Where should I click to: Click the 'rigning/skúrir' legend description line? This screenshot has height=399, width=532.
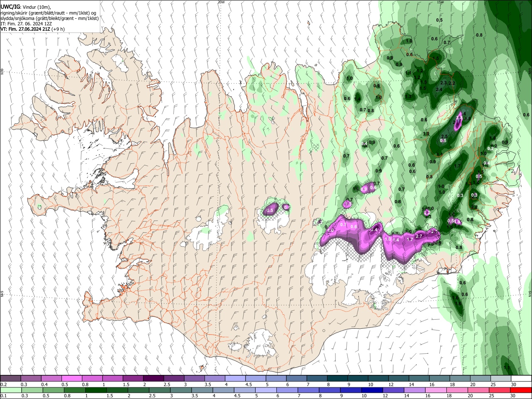coord(48,13)
